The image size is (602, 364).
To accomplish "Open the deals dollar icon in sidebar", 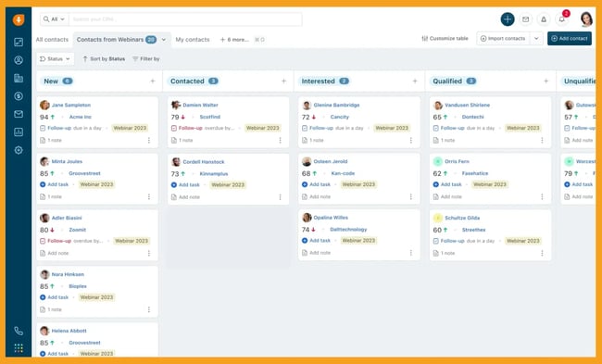I will (19, 96).
